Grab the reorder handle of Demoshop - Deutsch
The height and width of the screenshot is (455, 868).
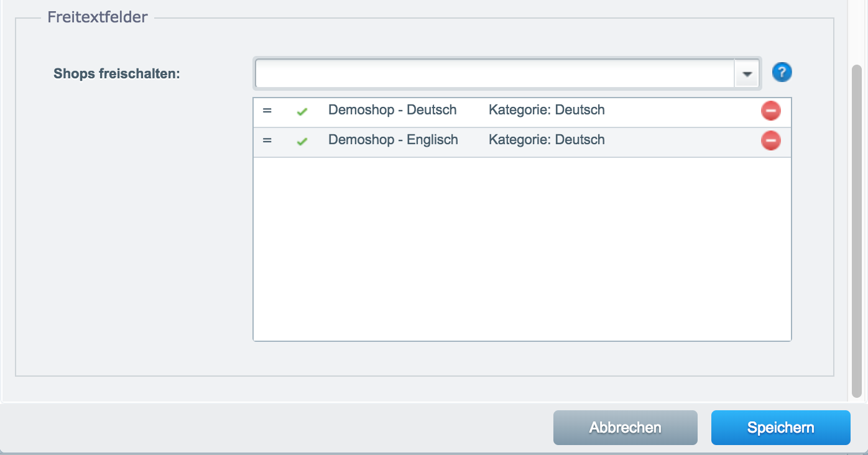tap(267, 111)
